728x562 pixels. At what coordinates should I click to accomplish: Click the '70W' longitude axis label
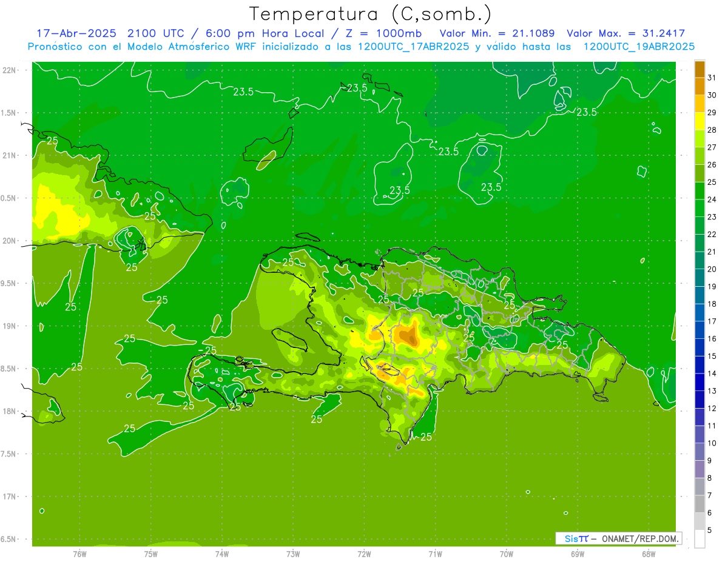pyautogui.click(x=506, y=554)
